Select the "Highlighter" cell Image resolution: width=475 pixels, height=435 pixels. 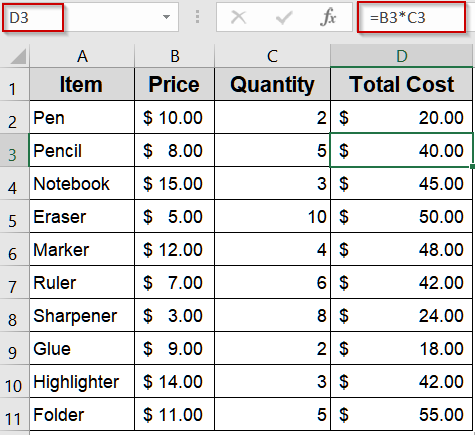pyautogui.click(x=82, y=381)
